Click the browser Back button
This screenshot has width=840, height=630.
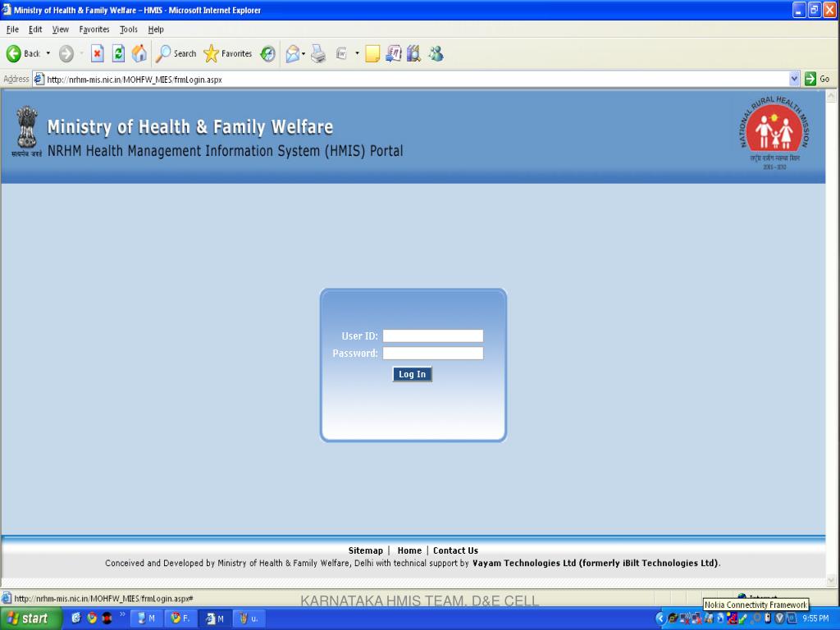[23, 53]
